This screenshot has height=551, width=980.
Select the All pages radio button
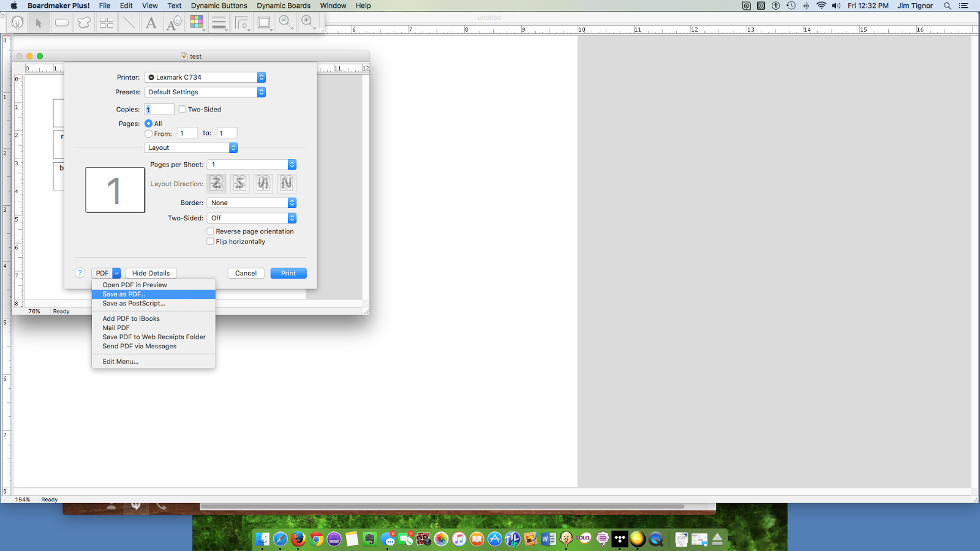click(149, 123)
